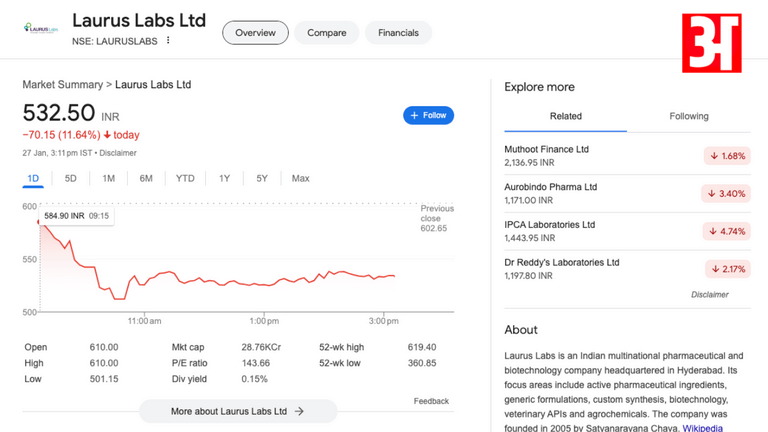Switch to the Compare tab
This screenshot has width=768, height=432.
pyautogui.click(x=327, y=33)
